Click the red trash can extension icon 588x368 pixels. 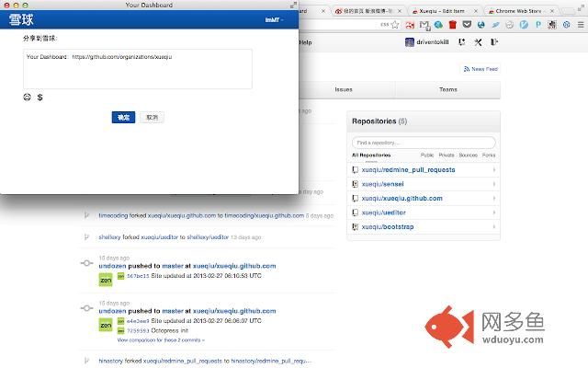(x=453, y=25)
